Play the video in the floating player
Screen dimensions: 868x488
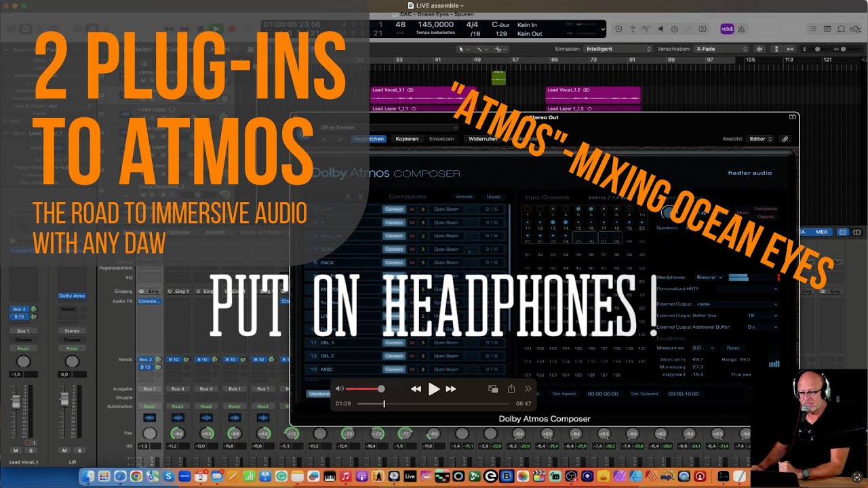(x=434, y=389)
